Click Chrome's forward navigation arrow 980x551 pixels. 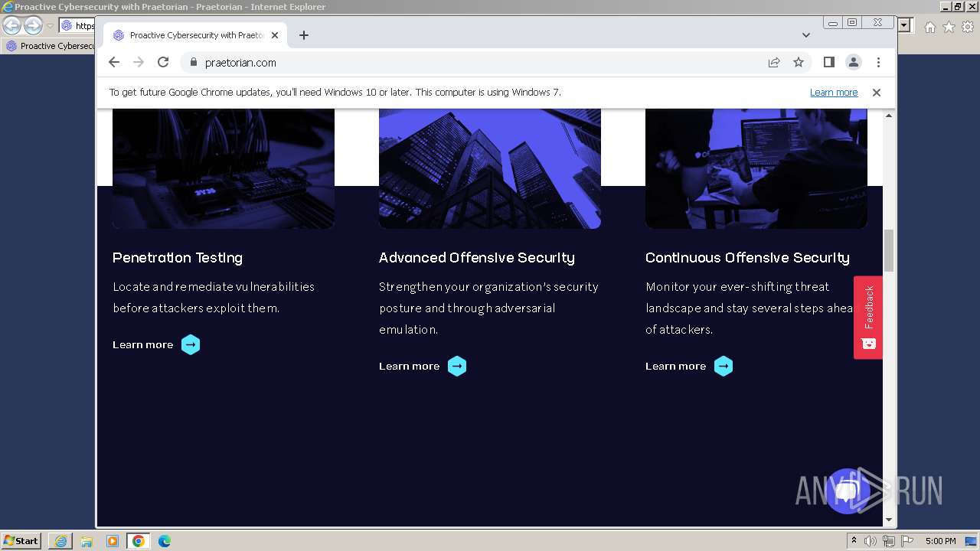click(x=139, y=63)
